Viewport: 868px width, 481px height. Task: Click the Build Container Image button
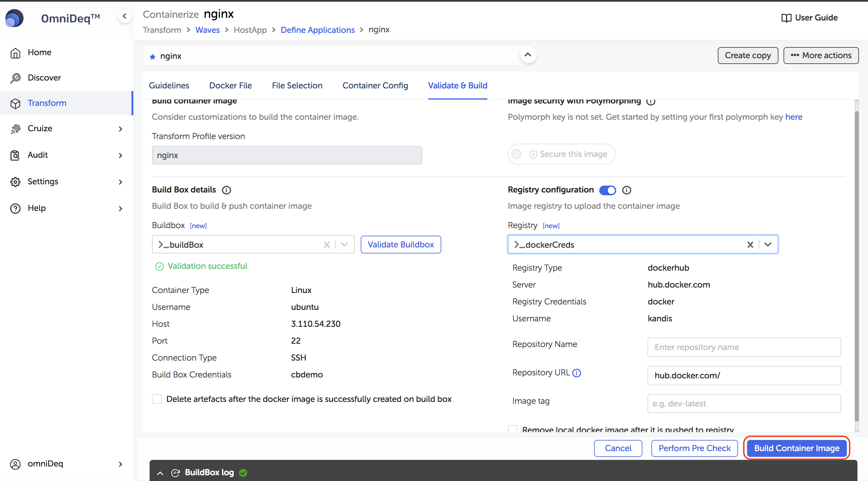[x=797, y=448]
